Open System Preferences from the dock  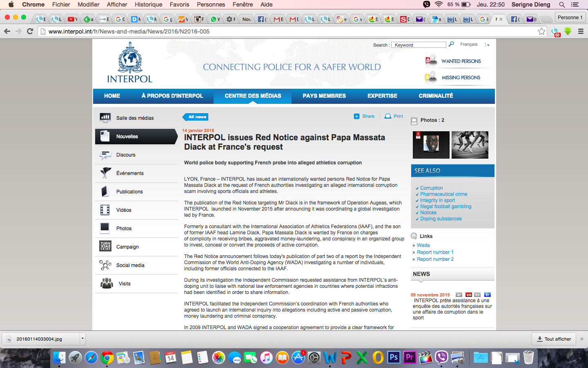(314, 357)
